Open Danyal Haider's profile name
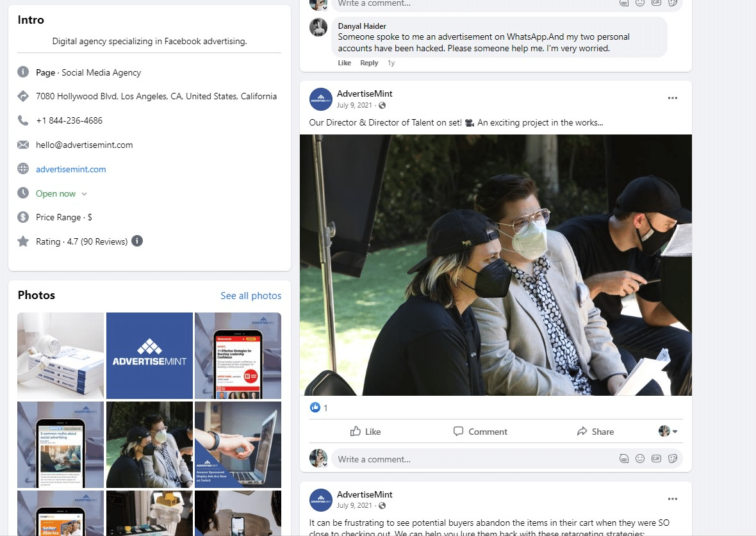 [362, 26]
